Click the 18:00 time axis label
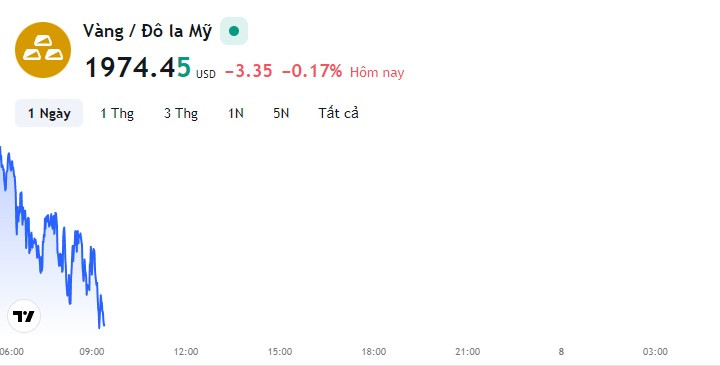The image size is (720, 366). point(374,352)
